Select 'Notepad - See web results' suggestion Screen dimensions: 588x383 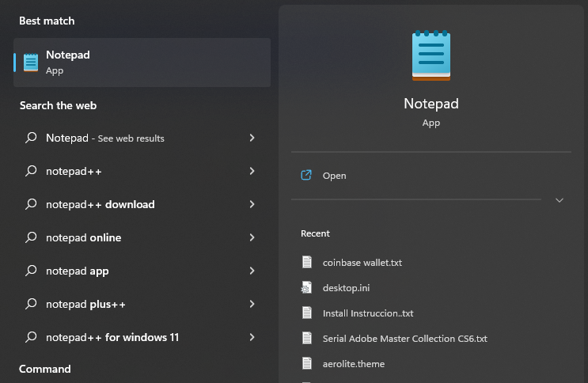[142, 138]
